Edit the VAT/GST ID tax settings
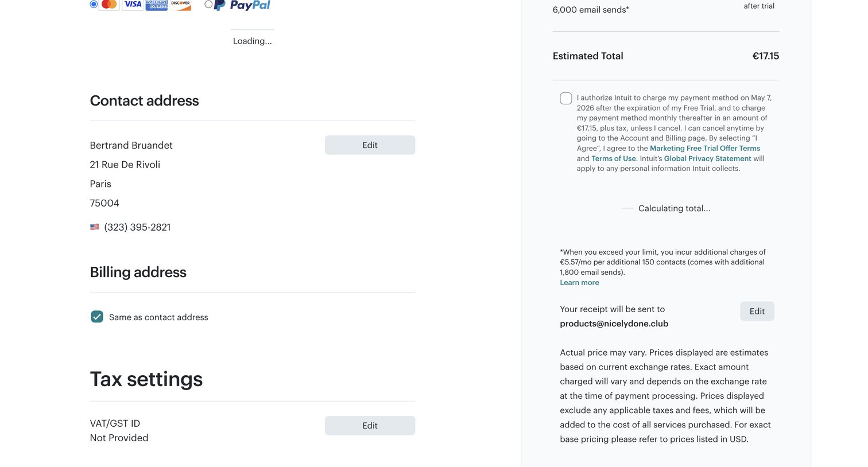This screenshot has height=467, width=868. (x=370, y=426)
